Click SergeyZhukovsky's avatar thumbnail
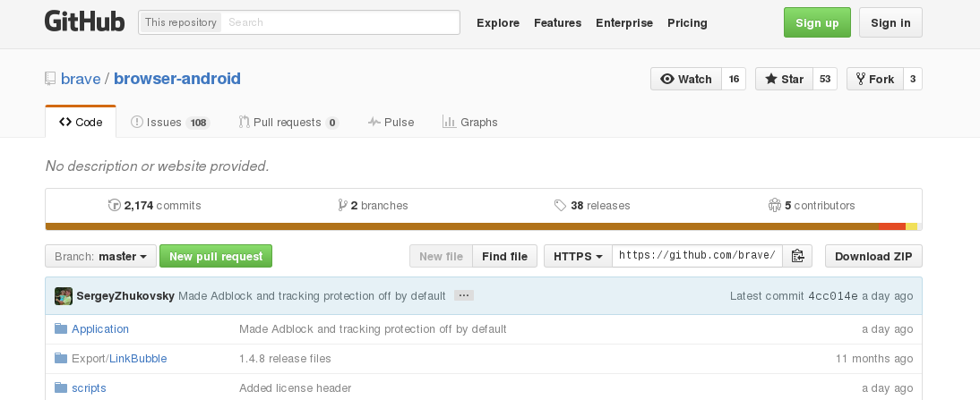The width and height of the screenshot is (980, 400). click(64, 296)
